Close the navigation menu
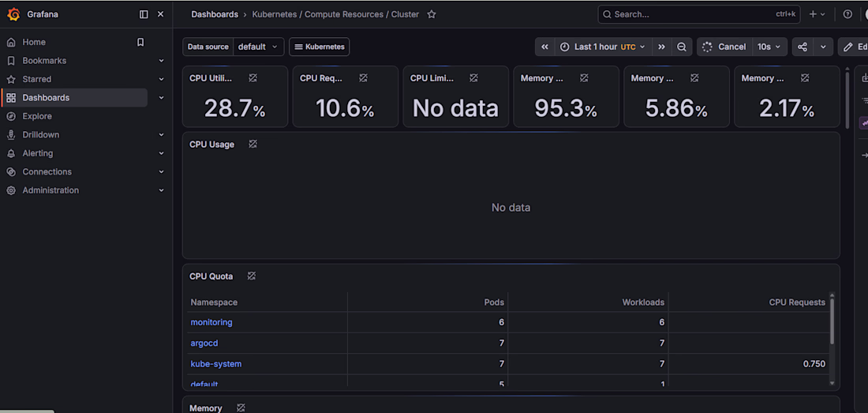 (x=160, y=14)
